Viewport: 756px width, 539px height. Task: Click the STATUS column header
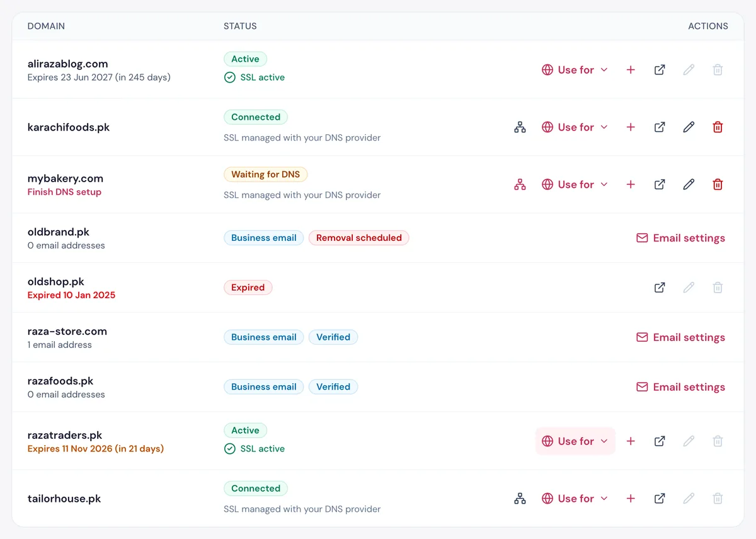pyautogui.click(x=240, y=26)
